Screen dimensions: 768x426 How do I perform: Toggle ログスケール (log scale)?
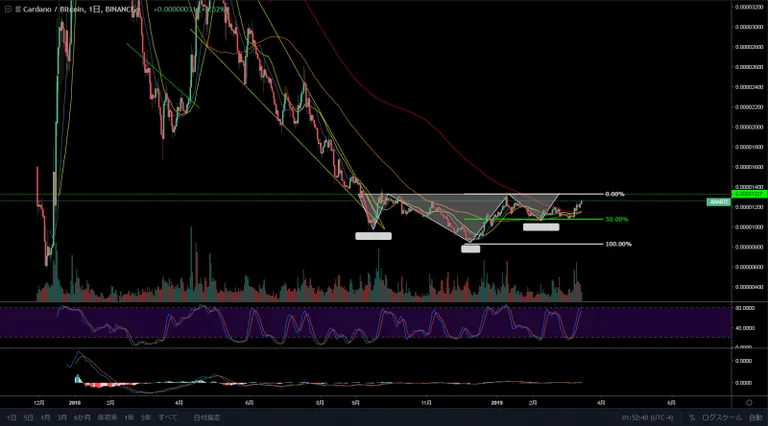point(721,418)
